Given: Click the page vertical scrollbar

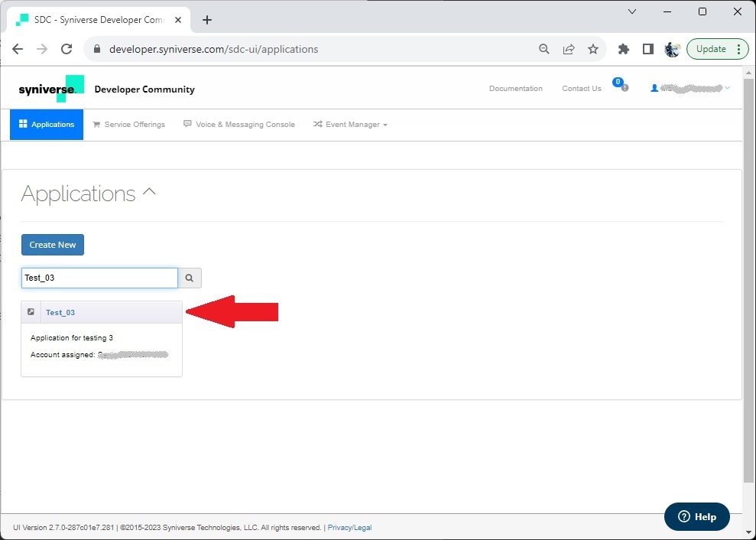Looking at the screenshot, I should point(748,280).
